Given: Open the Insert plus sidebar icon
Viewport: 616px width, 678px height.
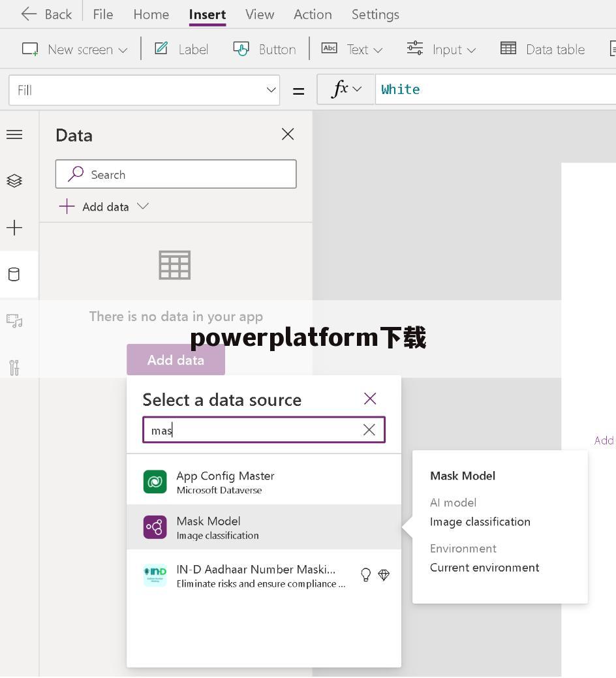Looking at the screenshot, I should pyautogui.click(x=14, y=228).
